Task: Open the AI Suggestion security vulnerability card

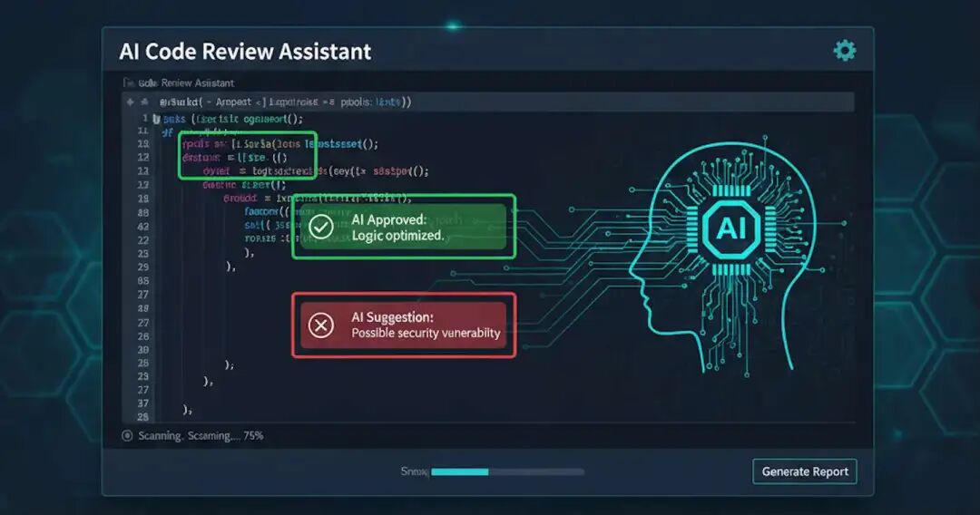Action: pyautogui.click(x=404, y=326)
